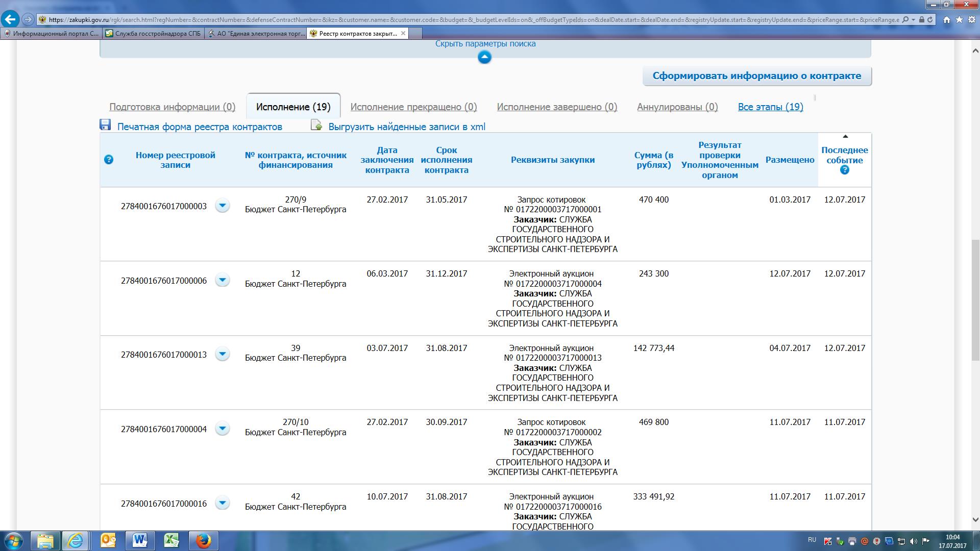980x551 pixels.
Task: Click the browser Forward arrow button
Action: pyautogui.click(x=29, y=19)
